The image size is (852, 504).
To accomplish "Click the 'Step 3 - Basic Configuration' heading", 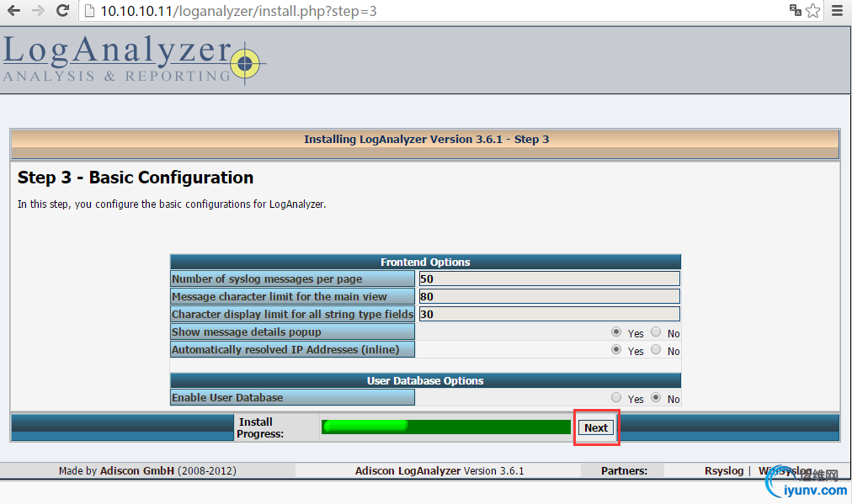I will tap(136, 178).
